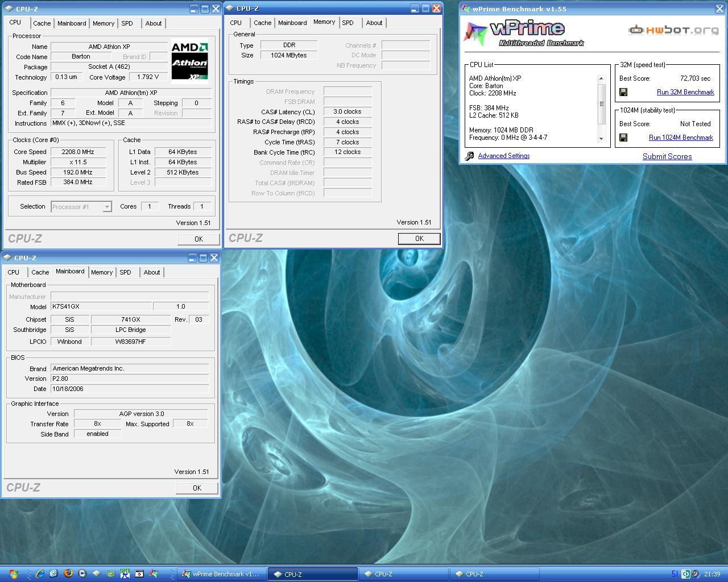Click the Bank Cycle Time value 12 clocks
The height and width of the screenshot is (582, 728).
click(x=348, y=152)
